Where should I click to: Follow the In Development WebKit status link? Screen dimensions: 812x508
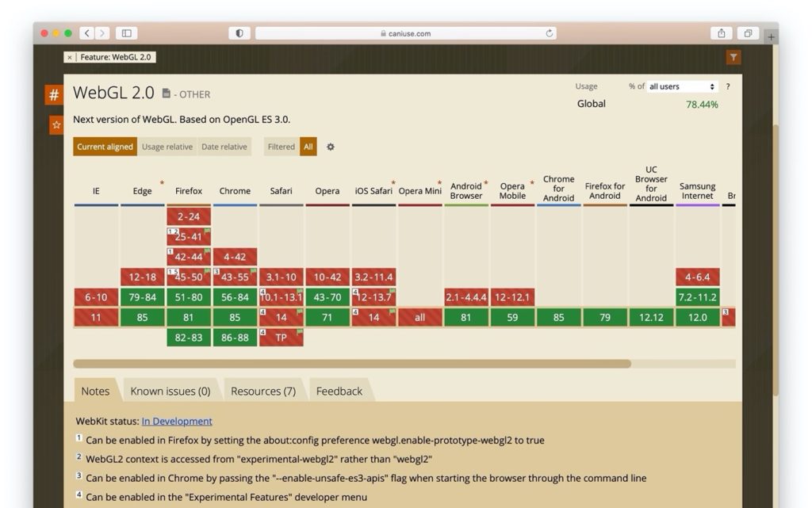point(177,421)
